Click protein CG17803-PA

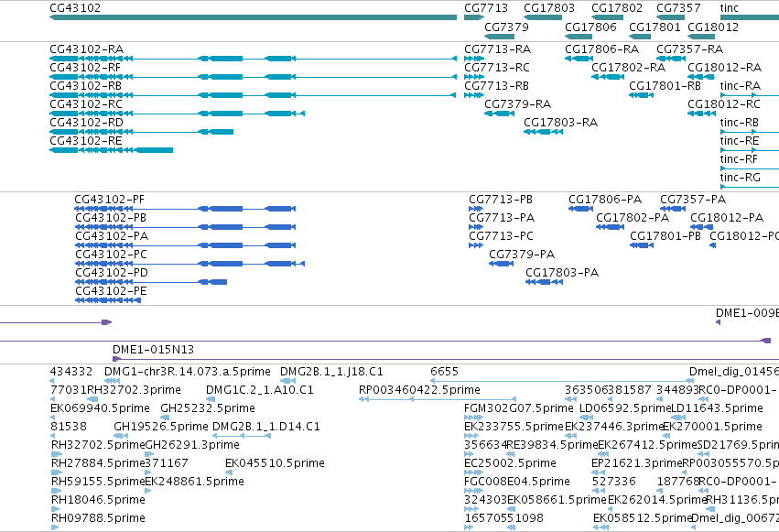tap(544, 283)
